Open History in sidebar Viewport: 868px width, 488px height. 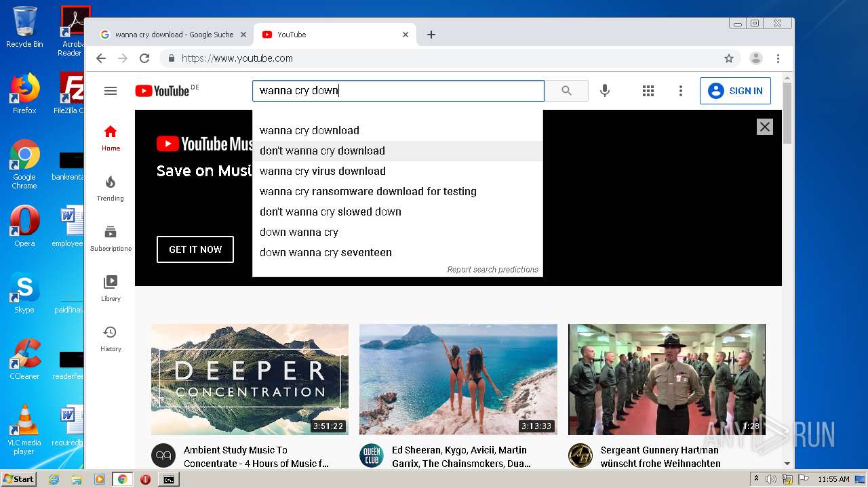pos(111,338)
